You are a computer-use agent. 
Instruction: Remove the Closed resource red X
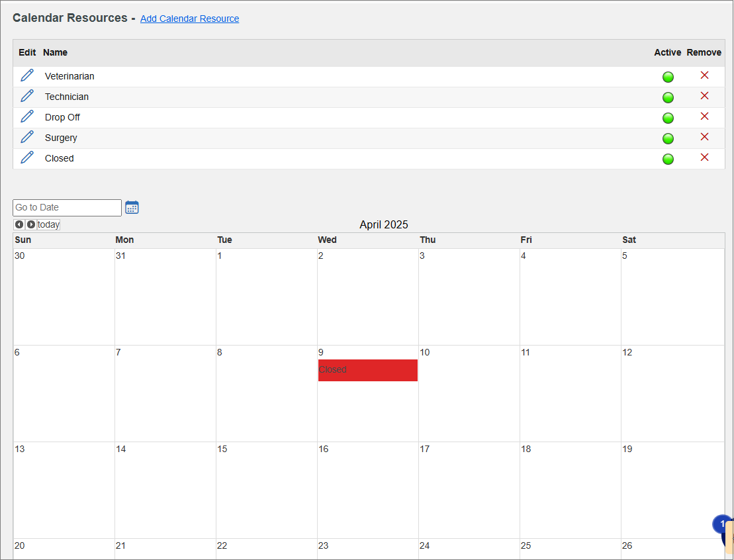click(x=704, y=158)
